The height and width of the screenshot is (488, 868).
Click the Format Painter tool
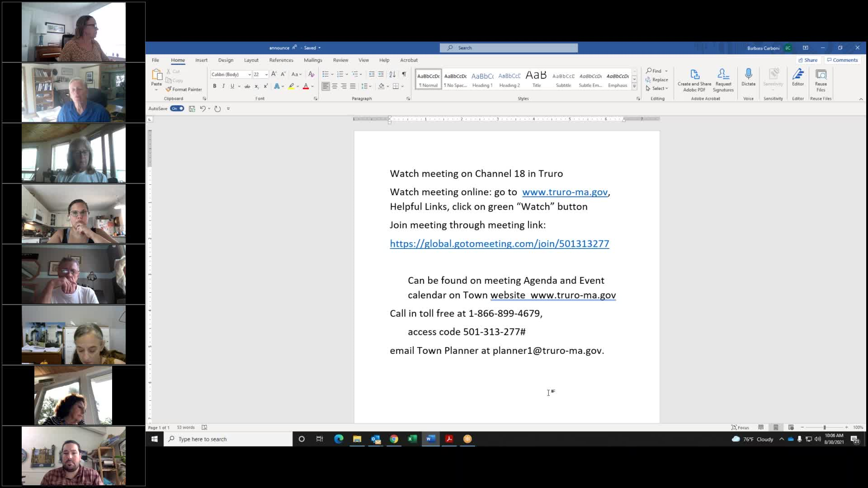click(184, 89)
